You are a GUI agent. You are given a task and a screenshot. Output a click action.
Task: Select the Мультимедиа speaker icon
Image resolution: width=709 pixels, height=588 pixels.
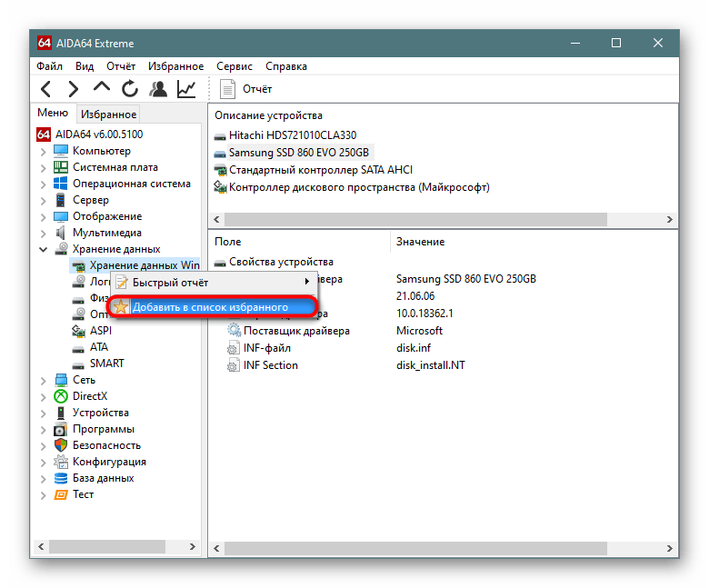[x=61, y=233]
